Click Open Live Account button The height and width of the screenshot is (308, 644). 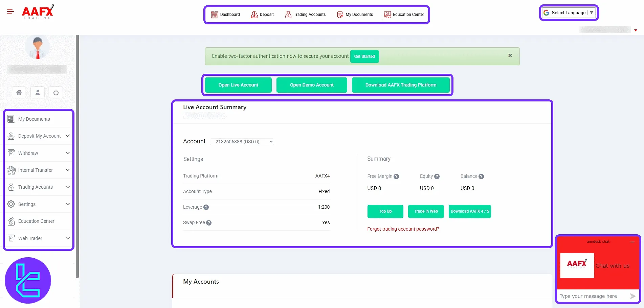tap(238, 85)
